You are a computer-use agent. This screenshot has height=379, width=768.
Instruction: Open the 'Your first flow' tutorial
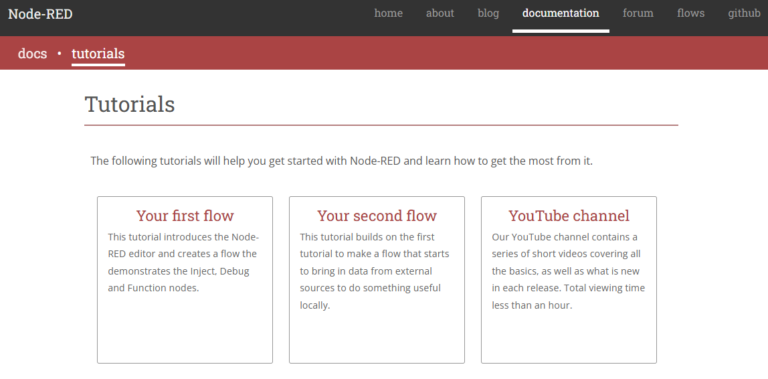[185, 215]
